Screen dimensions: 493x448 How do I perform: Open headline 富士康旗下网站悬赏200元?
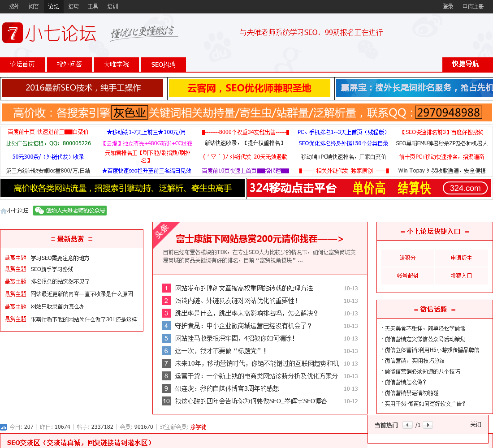[x=259, y=239]
